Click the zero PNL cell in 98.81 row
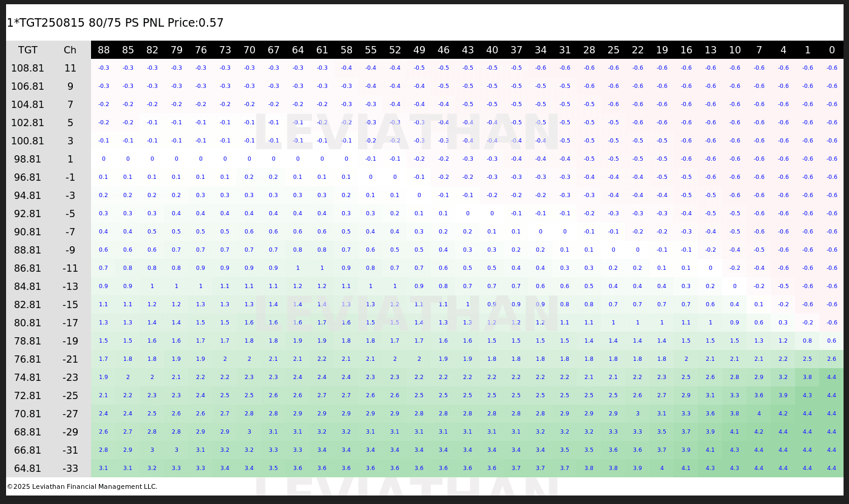This screenshot has width=849, height=504. click(104, 159)
